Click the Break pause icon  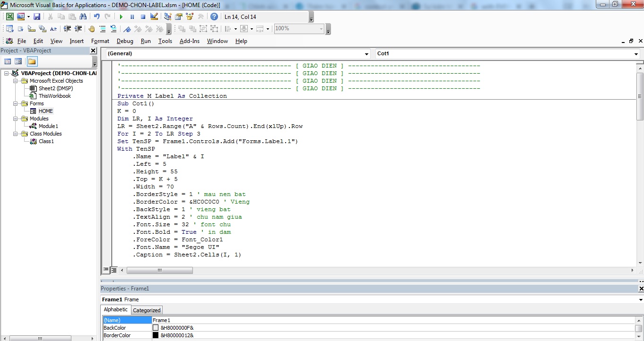click(x=132, y=17)
